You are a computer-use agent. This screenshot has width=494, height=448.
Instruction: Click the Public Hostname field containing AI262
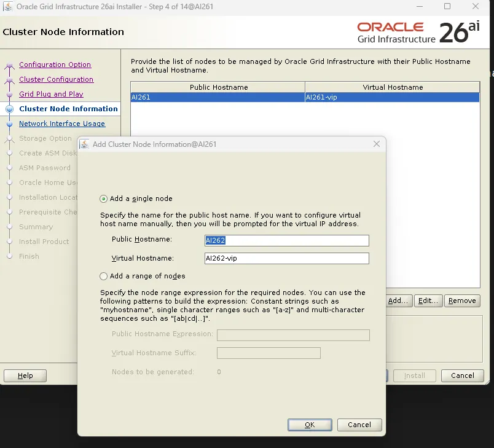(287, 240)
